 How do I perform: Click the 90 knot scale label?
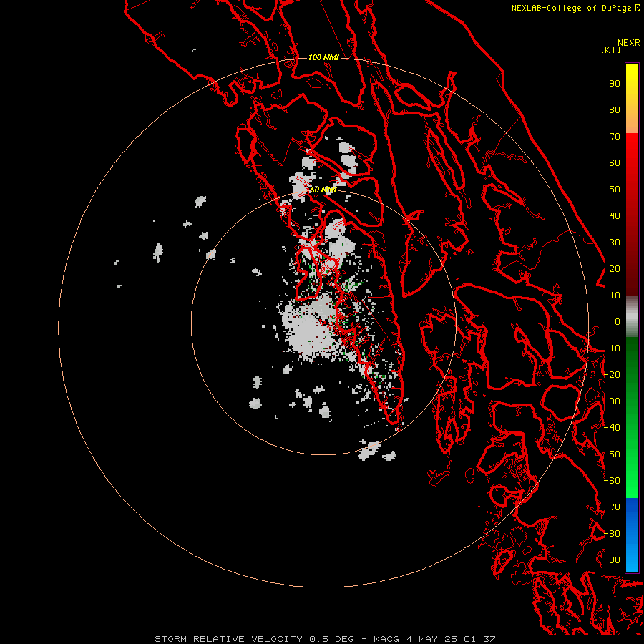615,84
